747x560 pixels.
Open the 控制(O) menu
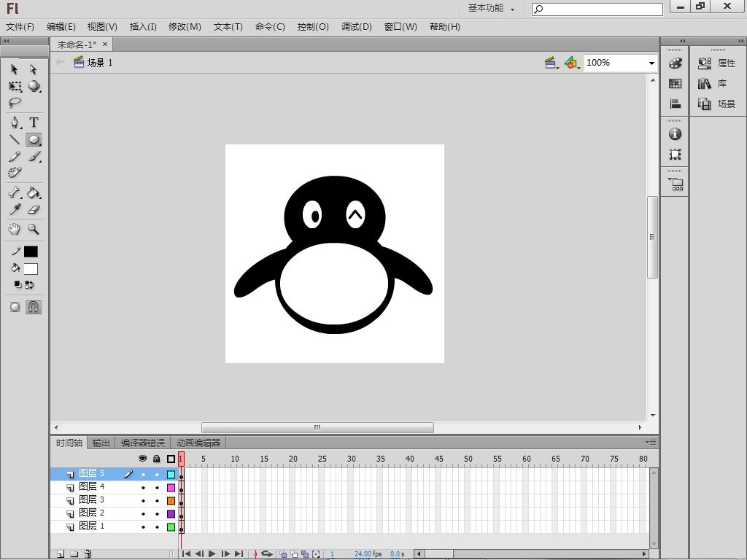[313, 27]
